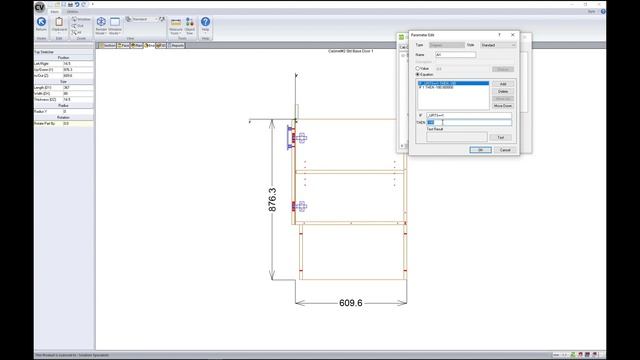
Task: Close the Parameter Edit dialog
Action: (x=513, y=35)
